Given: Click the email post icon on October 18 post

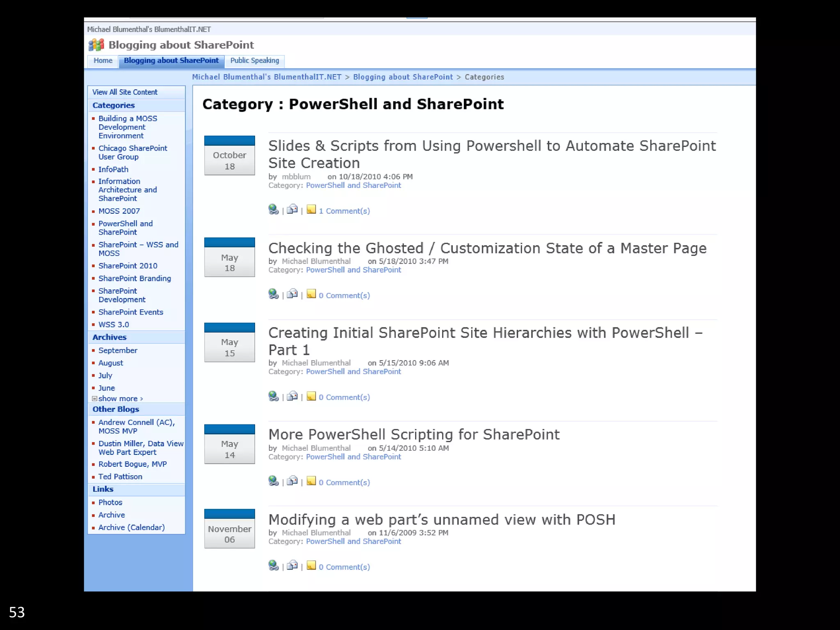Looking at the screenshot, I should click(x=292, y=210).
